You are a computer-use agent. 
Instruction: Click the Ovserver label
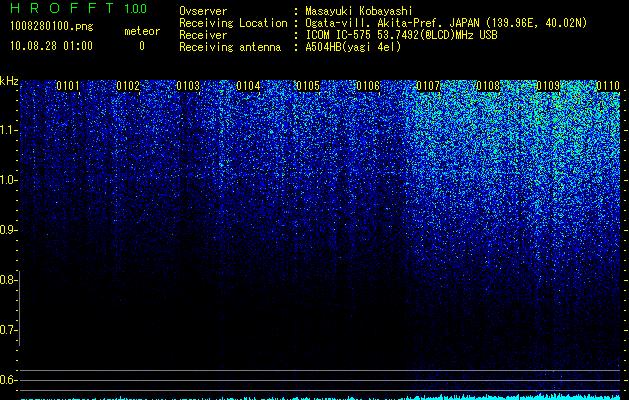[203, 11]
